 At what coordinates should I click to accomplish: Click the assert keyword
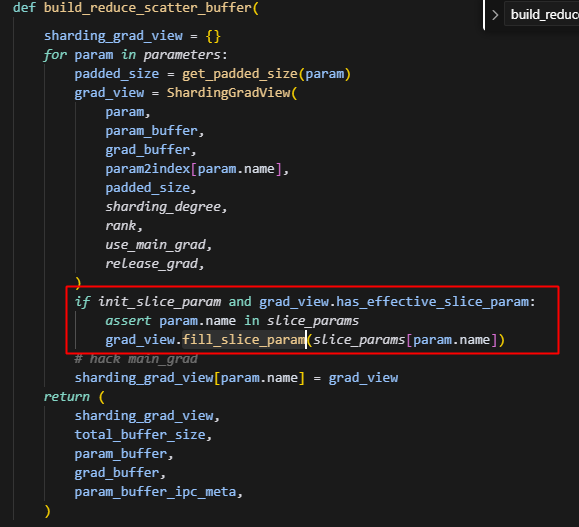[128, 321]
